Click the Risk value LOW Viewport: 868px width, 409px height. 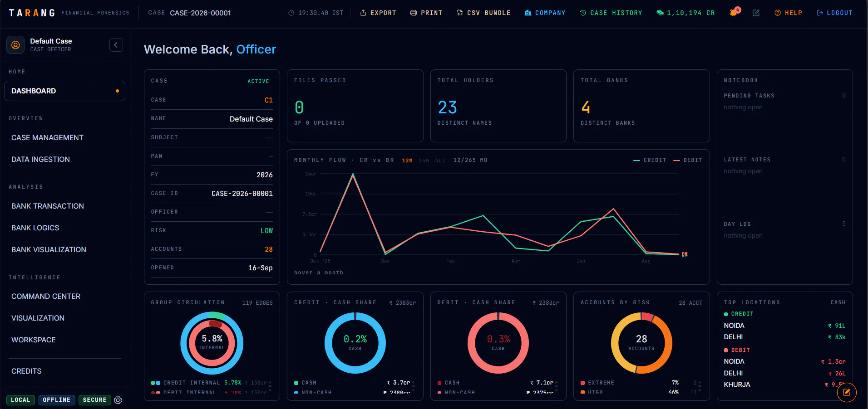267,231
